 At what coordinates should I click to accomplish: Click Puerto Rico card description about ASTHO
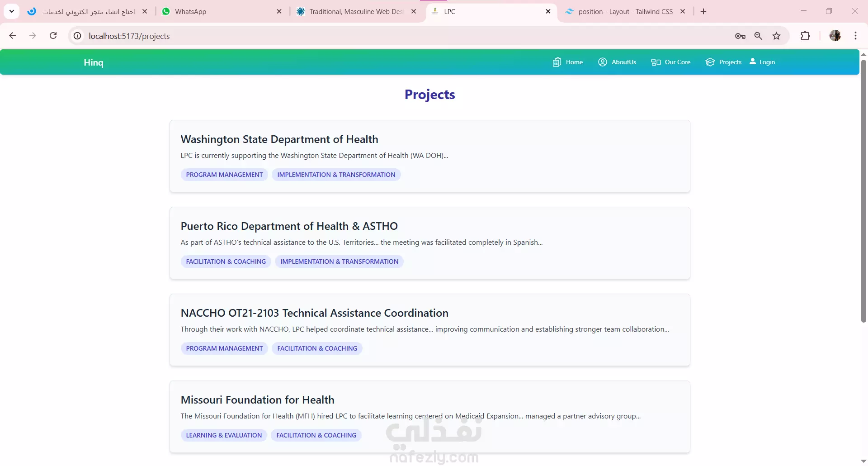point(362,243)
